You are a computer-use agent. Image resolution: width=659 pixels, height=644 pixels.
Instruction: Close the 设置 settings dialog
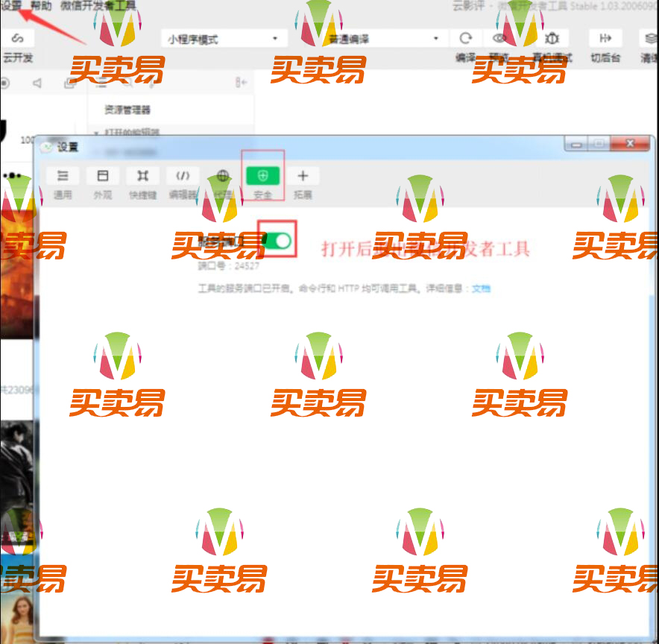click(630, 143)
